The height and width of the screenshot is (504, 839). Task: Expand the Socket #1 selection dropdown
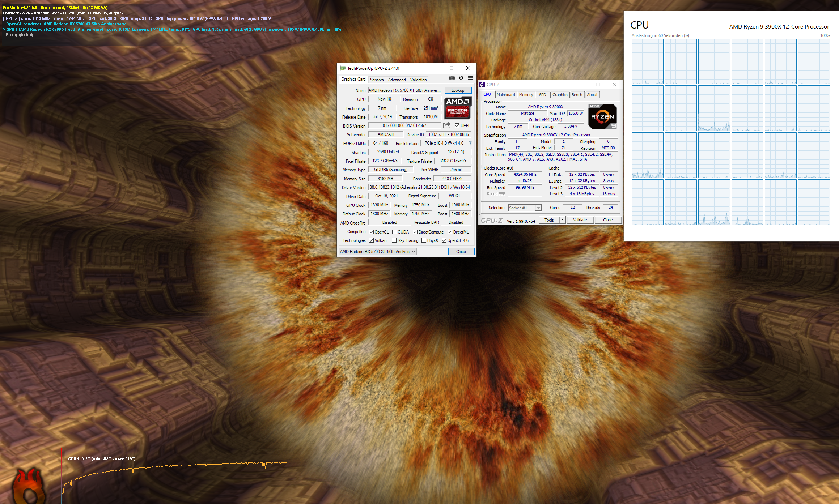tap(538, 208)
